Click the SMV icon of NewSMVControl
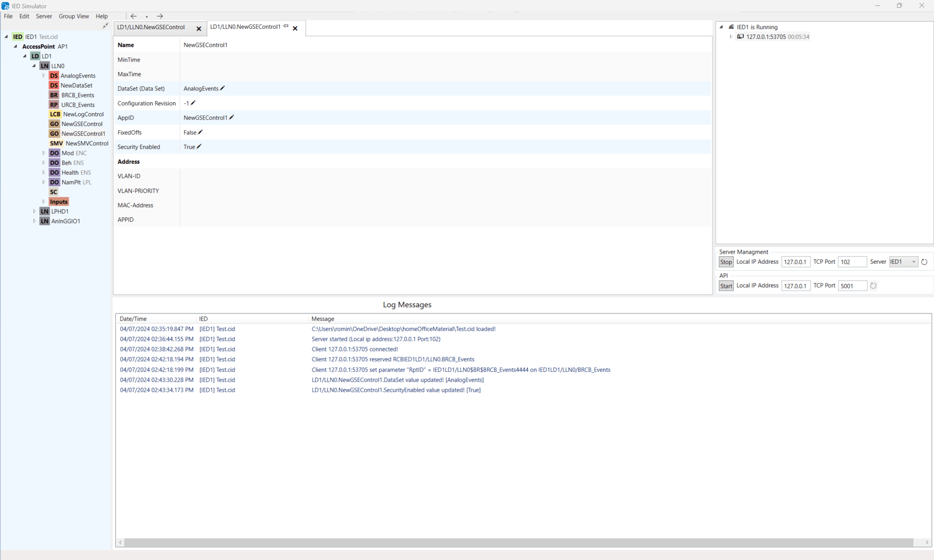This screenshot has width=934, height=560. [56, 144]
